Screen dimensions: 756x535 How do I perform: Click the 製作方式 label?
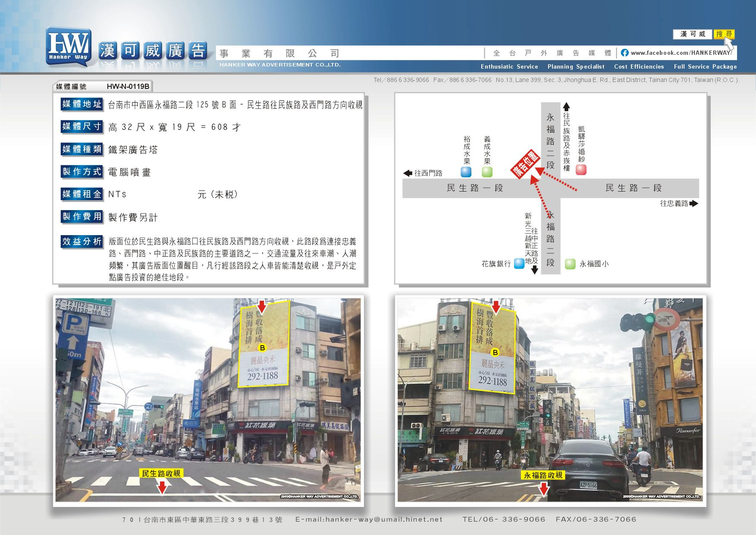[x=82, y=172]
